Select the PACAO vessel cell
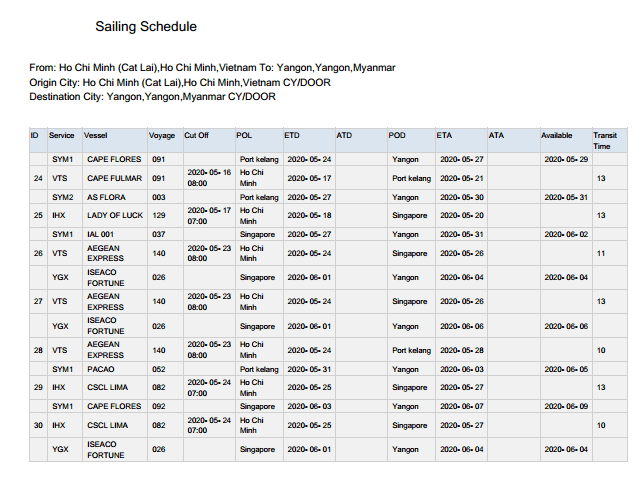Image resolution: width=642 pixels, height=488 pixels. tap(102, 369)
